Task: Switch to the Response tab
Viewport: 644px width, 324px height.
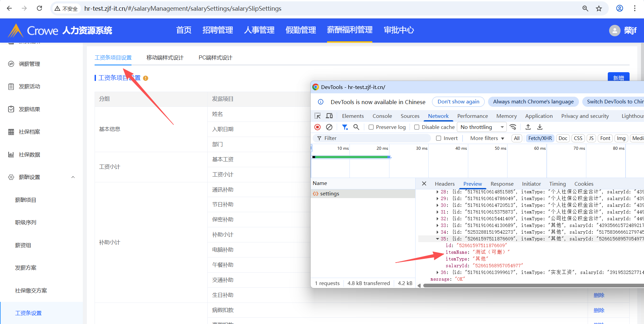Action: point(502,184)
